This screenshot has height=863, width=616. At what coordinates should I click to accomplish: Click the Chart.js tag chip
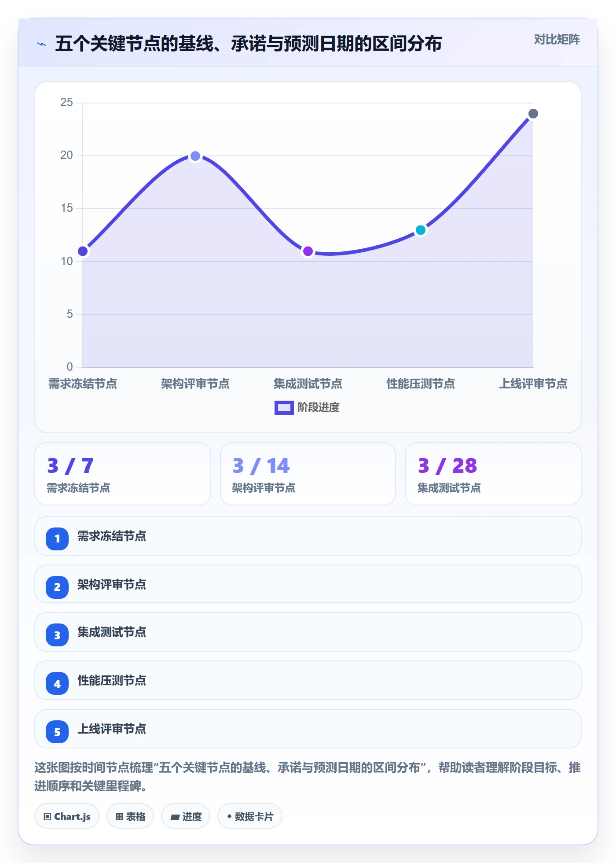point(67,816)
